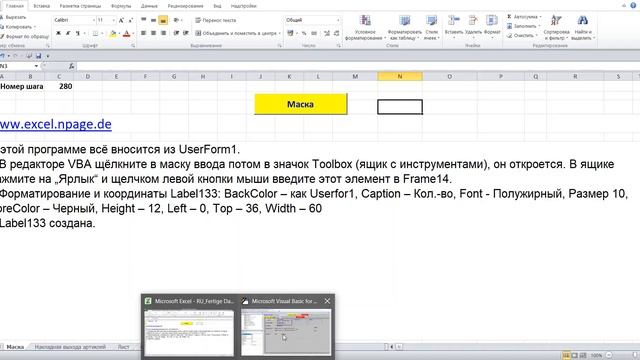The width and height of the screenshot is (640, 360).
Task: Open the merge and center dropdown arrow
Action: pyautogui.click(x=280, y=33)
